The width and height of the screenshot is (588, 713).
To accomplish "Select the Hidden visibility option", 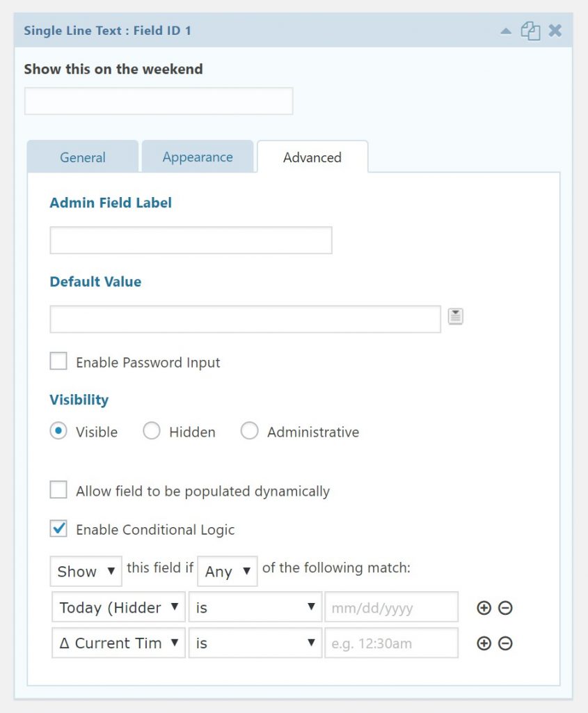I will click(152, 431).
